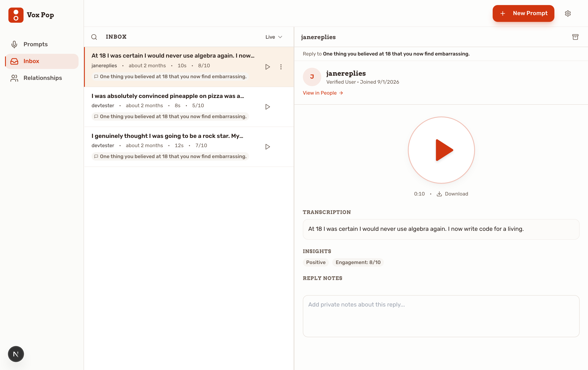Click the Engagement: 8/10 tag

tap(358, 262)
